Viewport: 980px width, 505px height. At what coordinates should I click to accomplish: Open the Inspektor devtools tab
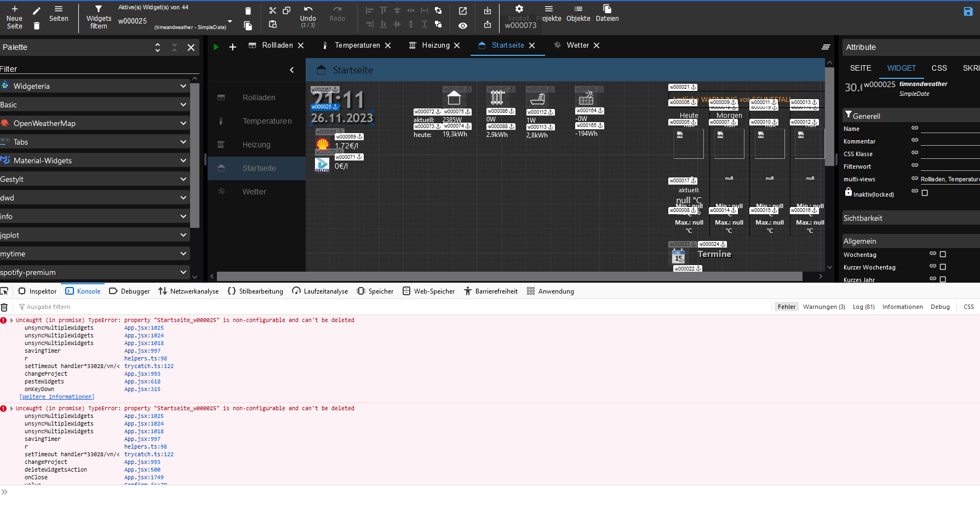(37, 291)
